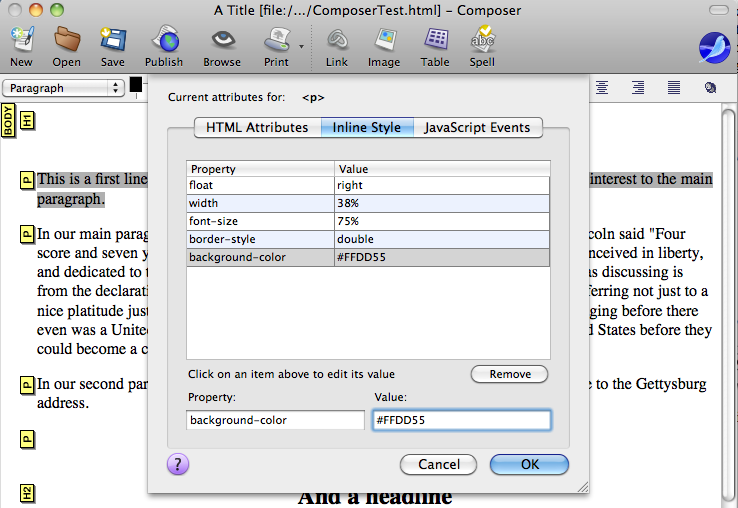Viewport: 738px width, 508px height.
Task: Switch to the HTML Attributes tab
Action: (257, 127)
